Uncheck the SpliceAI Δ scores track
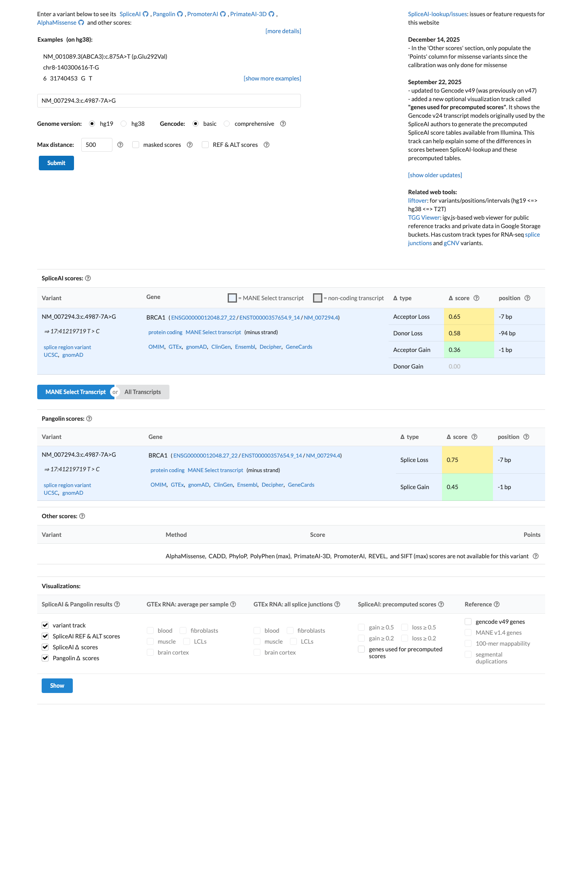This screenshot has width=588, height=890. click(x=45, y=647)
